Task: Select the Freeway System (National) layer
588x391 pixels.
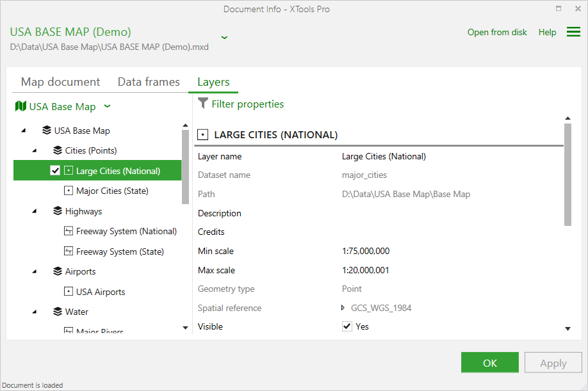Action: pyautogui.click(x=126, y=232)
